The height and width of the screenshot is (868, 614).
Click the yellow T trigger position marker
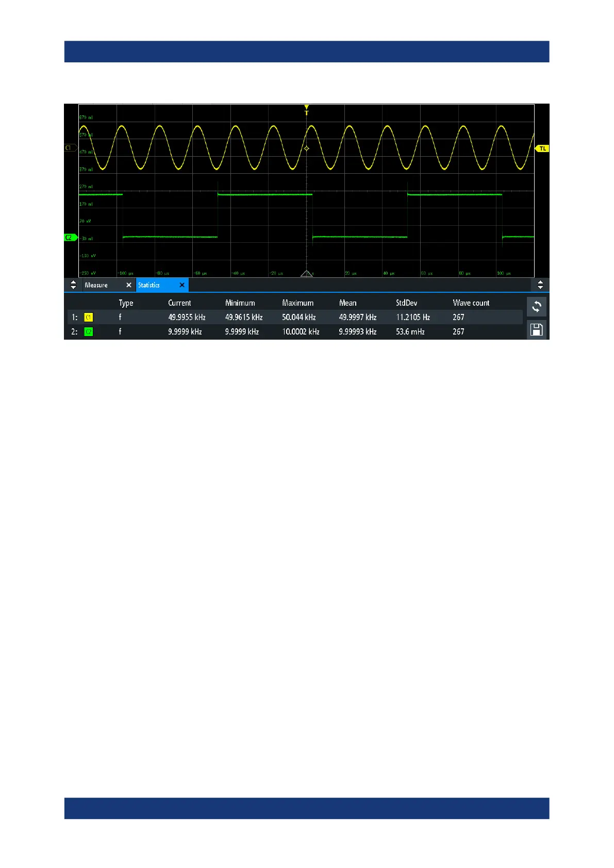[x=307, y=110]
